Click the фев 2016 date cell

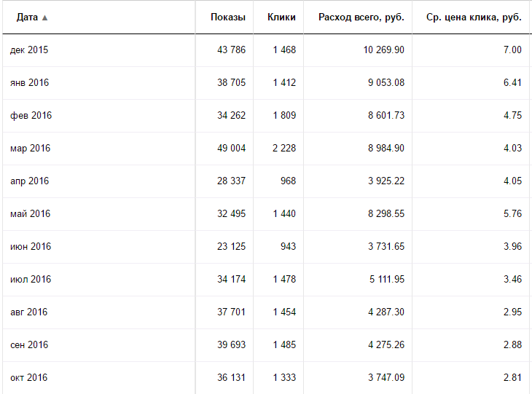(31, 116)
